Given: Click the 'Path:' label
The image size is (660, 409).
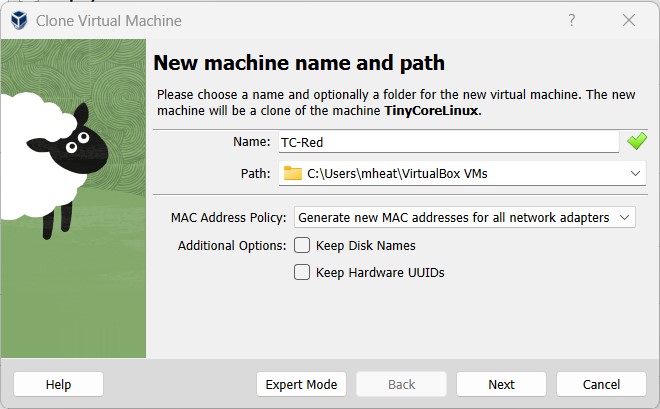Looking at the screenshot, I should pos(255,173).
